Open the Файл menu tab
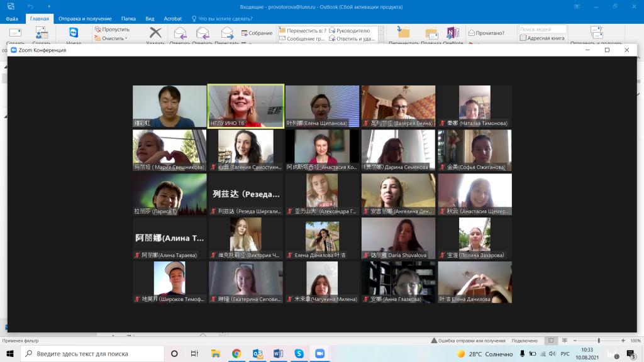 pos(12,19)
